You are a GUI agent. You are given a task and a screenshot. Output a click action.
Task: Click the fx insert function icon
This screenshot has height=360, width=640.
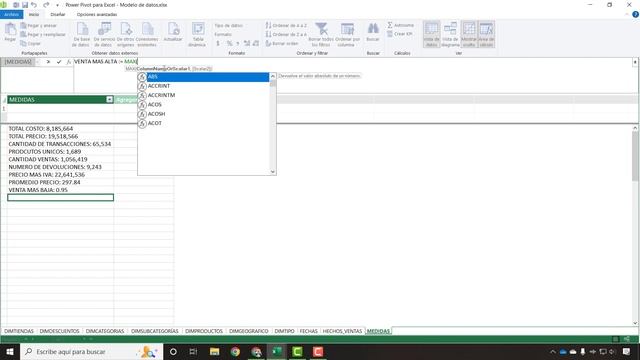[68, 62]
